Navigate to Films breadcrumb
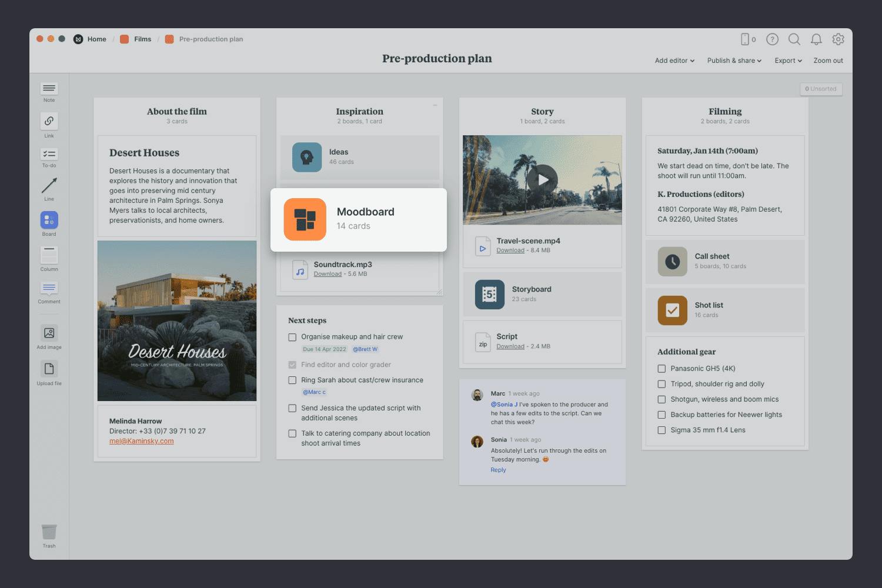The width and height of the screenshot is (882, 588). 142,39
